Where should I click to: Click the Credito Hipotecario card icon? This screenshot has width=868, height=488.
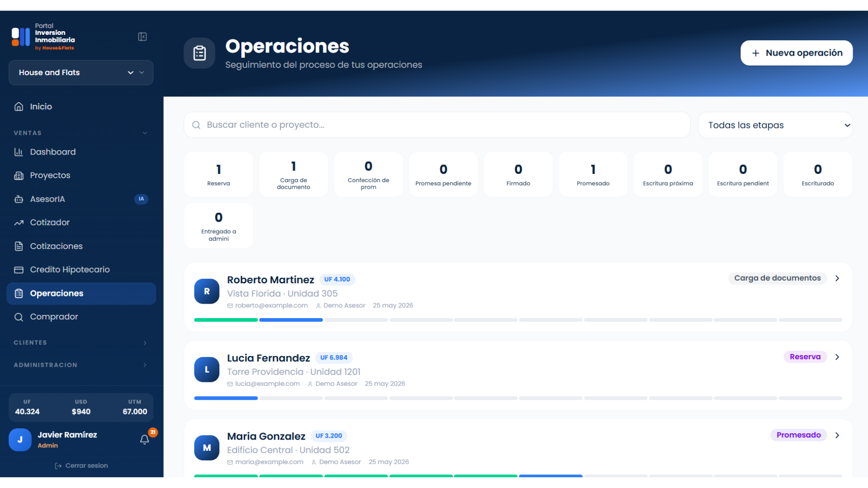[19, 270]
